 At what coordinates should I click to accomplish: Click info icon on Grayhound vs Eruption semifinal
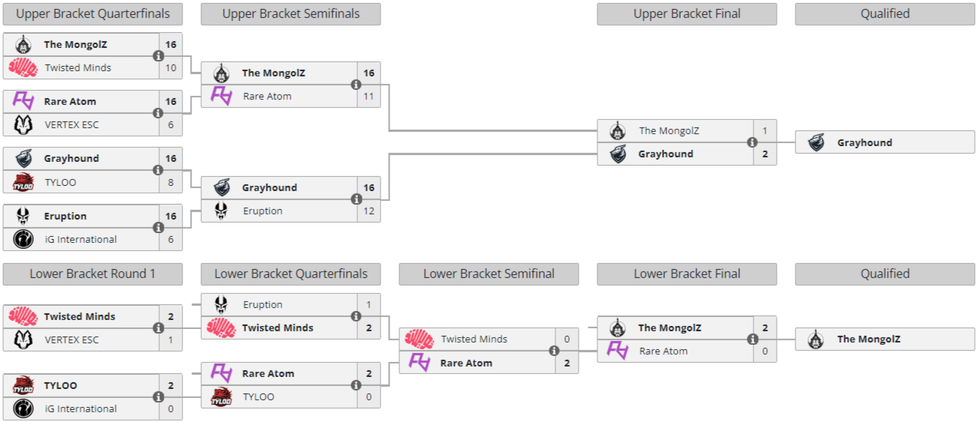click(356, 199)
